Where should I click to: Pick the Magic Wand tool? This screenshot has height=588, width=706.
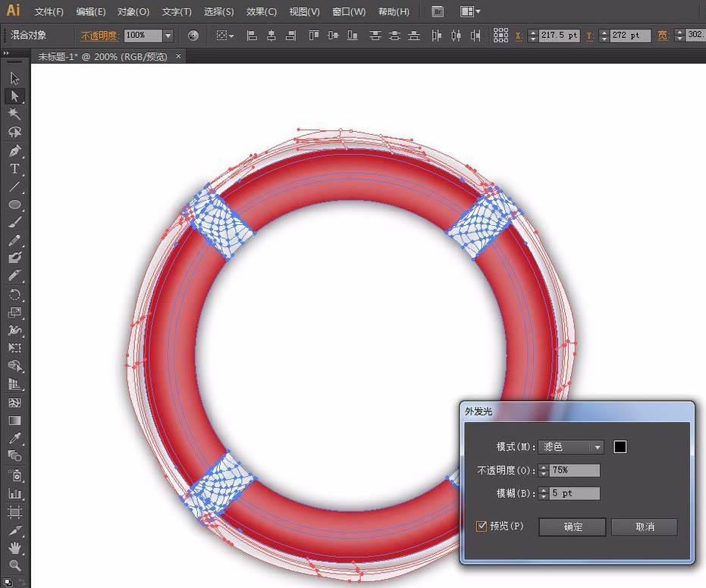(14, 114)
